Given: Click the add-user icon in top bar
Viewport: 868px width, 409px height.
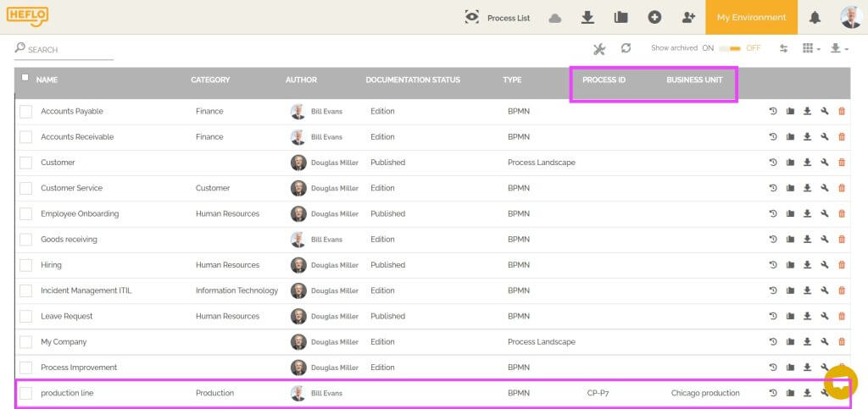Looking at the screenshot, I should [688, 17].
